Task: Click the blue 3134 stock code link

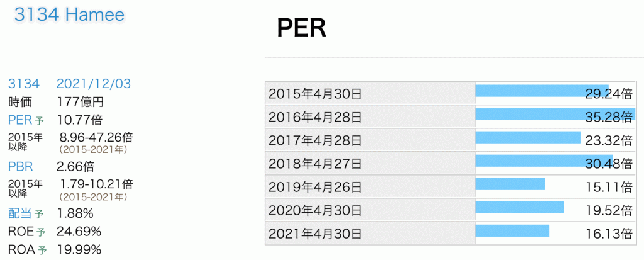Action: [x=24, y=84]
